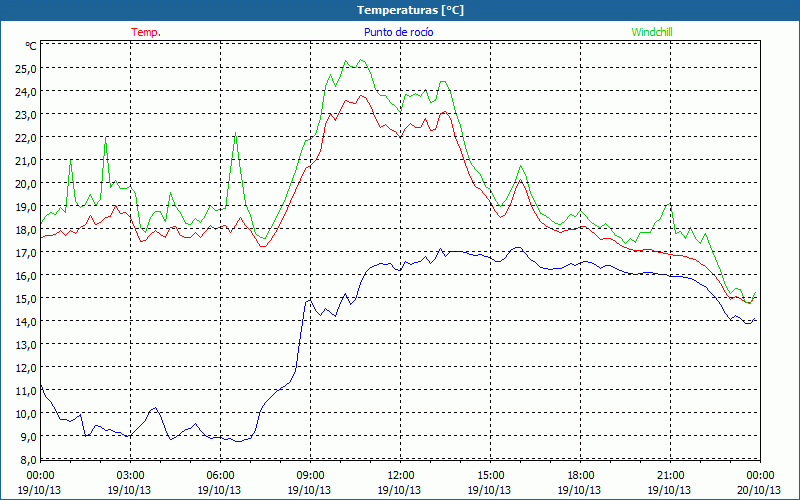Click the 06:00 time axis label

point(220,476)
